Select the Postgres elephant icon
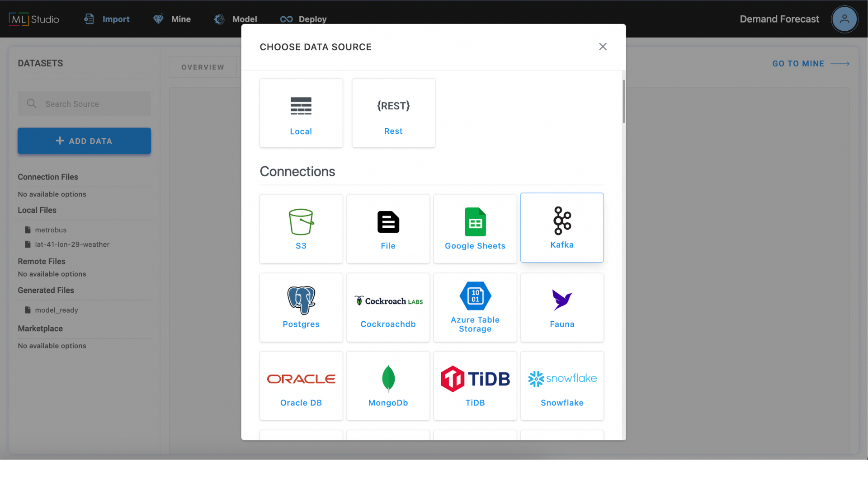The image size is (868, 488). (x=301, y=300)
